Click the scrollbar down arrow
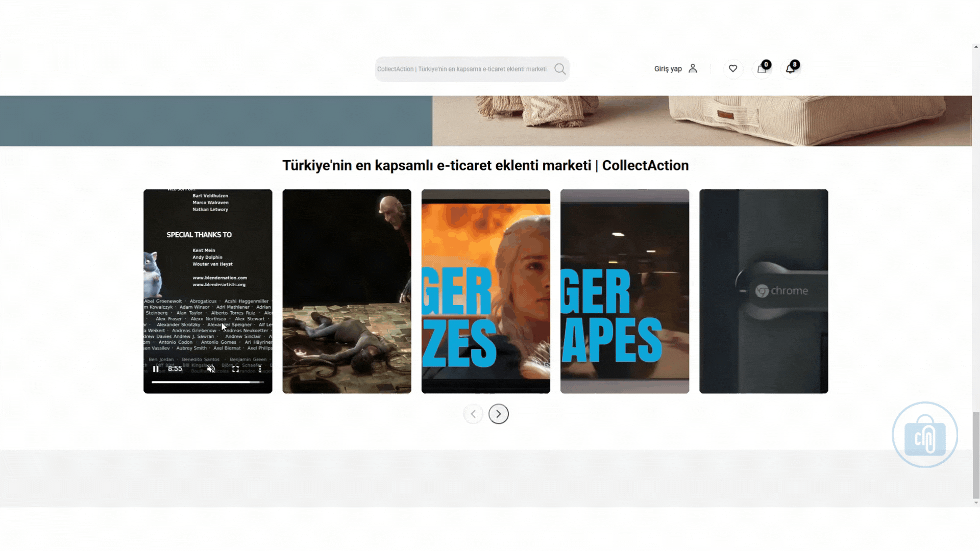Screen dimensions: 980x551 (x=976, y=503)
